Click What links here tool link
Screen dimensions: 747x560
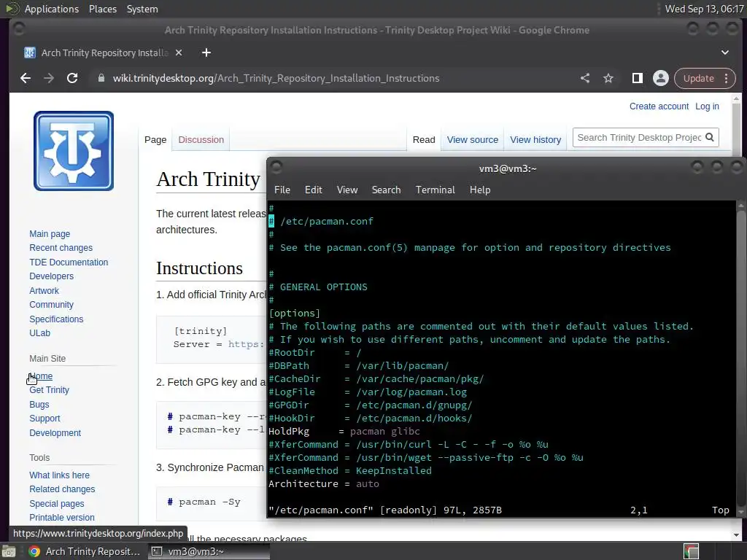(x=60, y=475)
